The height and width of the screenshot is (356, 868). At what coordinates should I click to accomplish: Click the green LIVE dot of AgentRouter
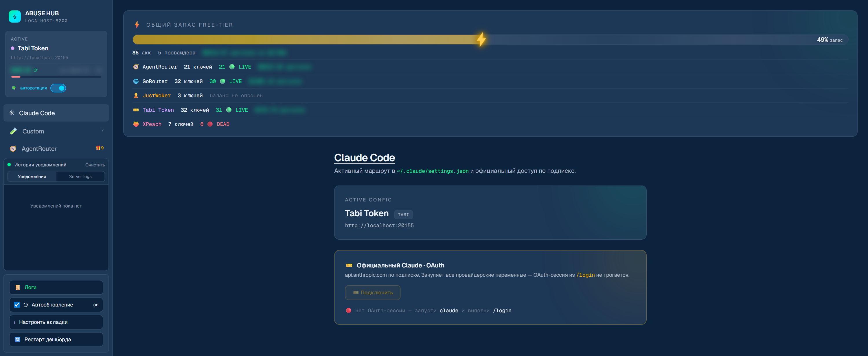pyautogui.click(x=232, y=67)
